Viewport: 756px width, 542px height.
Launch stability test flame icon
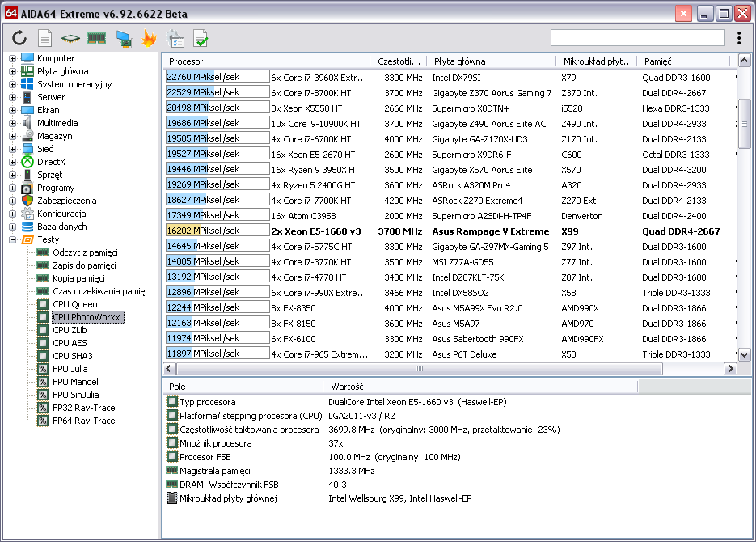(x=149, y=38)
